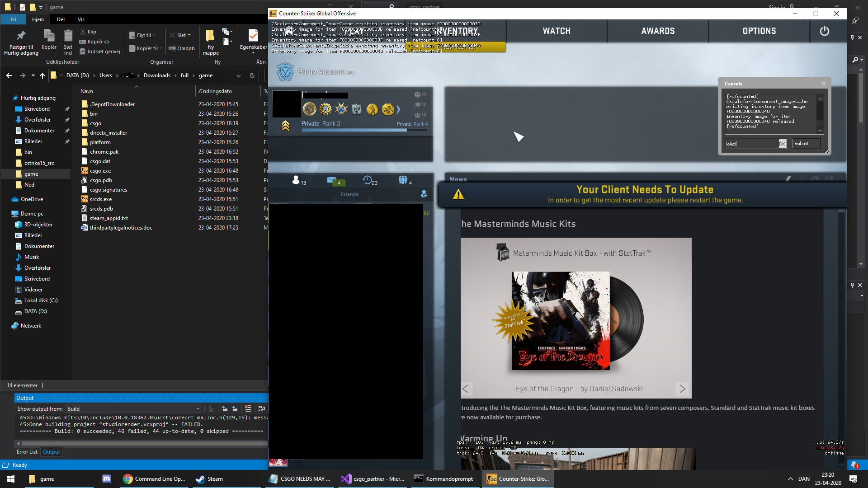Open Discord from the taskbar
The height and width of the screenshot is (488, 868).
coord(107,479)
